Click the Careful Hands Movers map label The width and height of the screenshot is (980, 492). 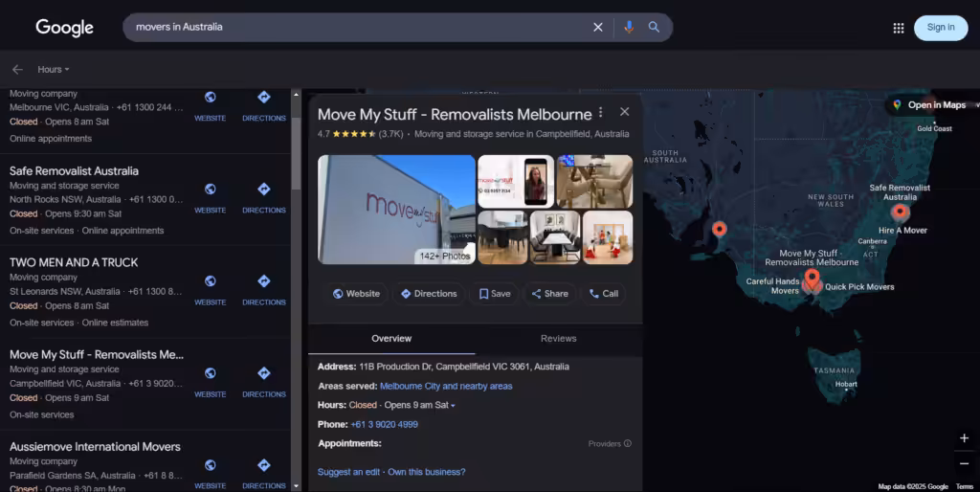(772, 285)
